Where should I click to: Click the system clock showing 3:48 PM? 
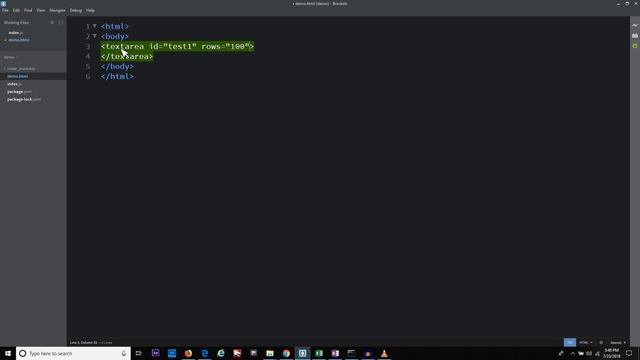pyautogui.click(x=611, y=353)
